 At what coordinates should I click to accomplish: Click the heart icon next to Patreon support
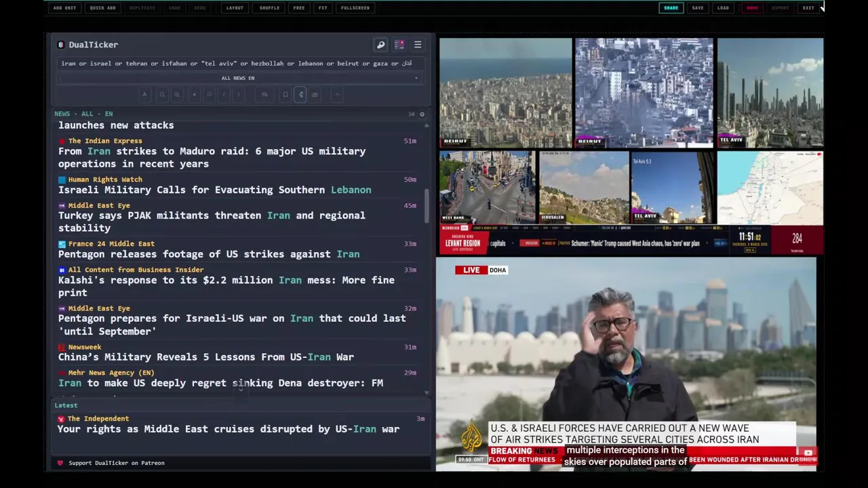60,463
